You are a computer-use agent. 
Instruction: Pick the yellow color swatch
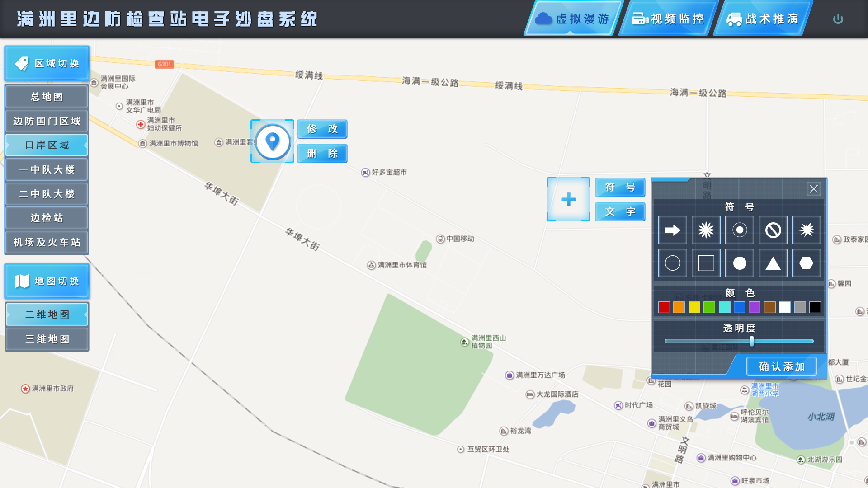[694, 307]
